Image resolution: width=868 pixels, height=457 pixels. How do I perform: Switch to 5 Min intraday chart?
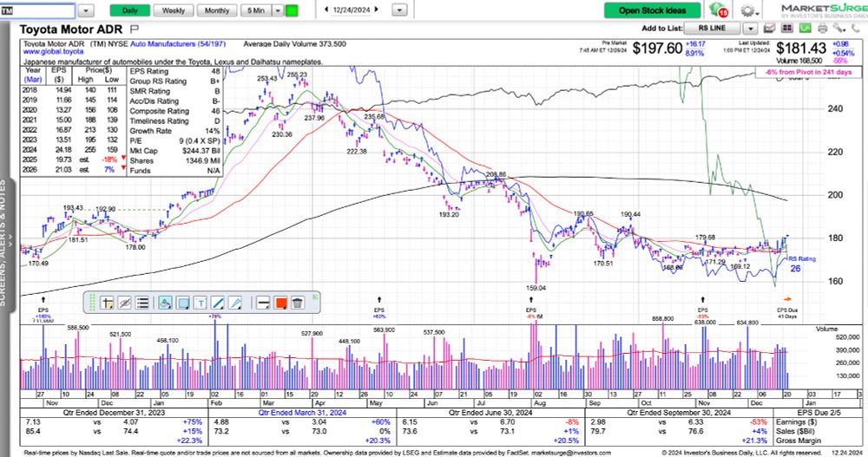click(x=256, y=10)
